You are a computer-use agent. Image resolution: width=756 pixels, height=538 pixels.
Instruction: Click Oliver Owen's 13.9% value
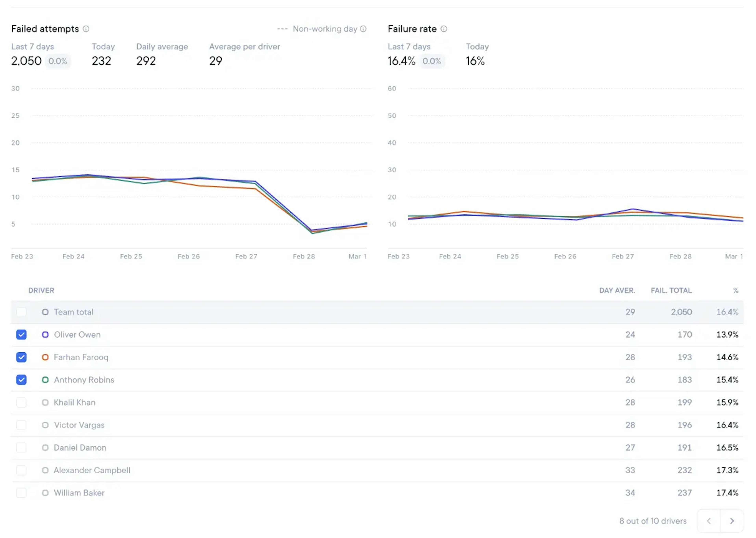coord(727,335)
